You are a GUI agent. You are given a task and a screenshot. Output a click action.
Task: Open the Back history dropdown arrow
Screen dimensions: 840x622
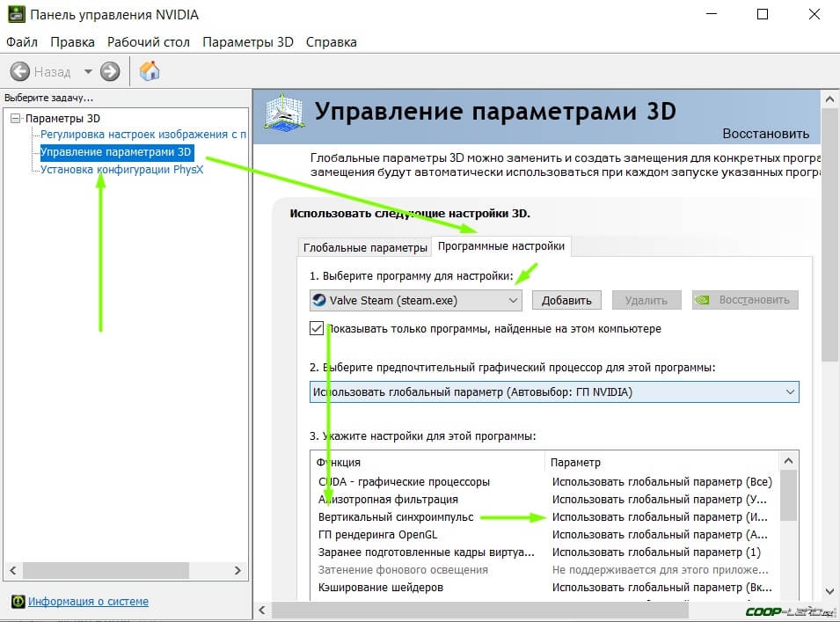[88, 71]
